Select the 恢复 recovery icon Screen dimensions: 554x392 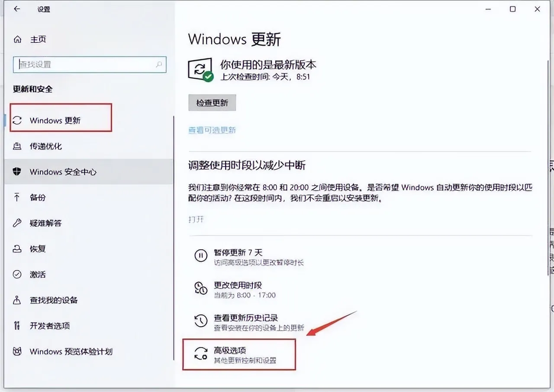(x=17, y=249)
